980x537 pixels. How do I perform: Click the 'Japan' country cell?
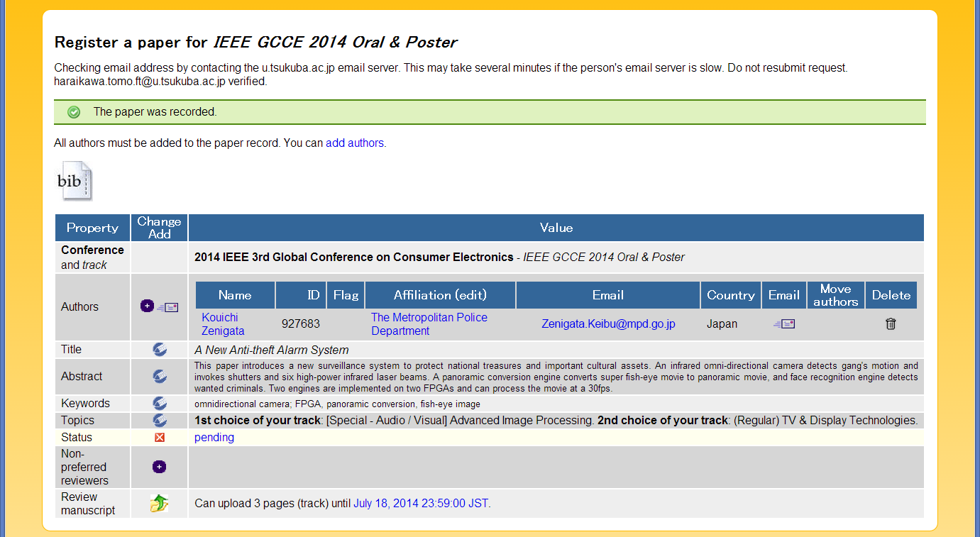click(x=722, y=323)
